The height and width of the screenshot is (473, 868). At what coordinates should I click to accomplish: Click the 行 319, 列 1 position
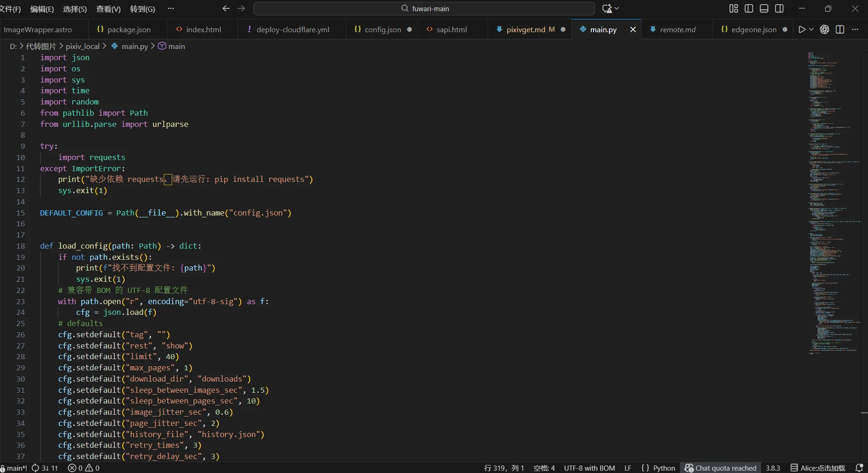coord(504,468)
